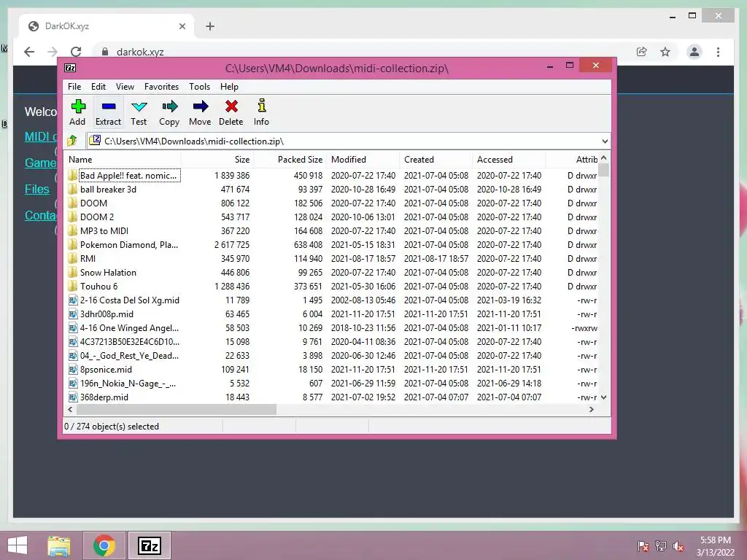Click the Chrome address bar showing darkok.xyz
Image resolution: width=747 pixels, height=560 pixels.
coord(362,52)
